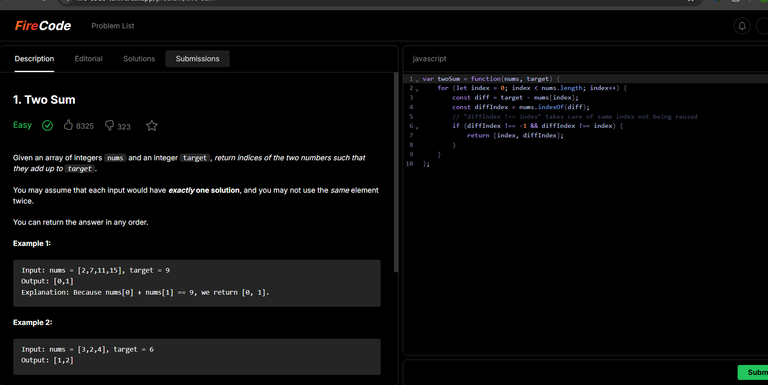The height and width of the screenshot is (385, 768).
Task: Click the Example 1 code block
Action: (197, 283)
